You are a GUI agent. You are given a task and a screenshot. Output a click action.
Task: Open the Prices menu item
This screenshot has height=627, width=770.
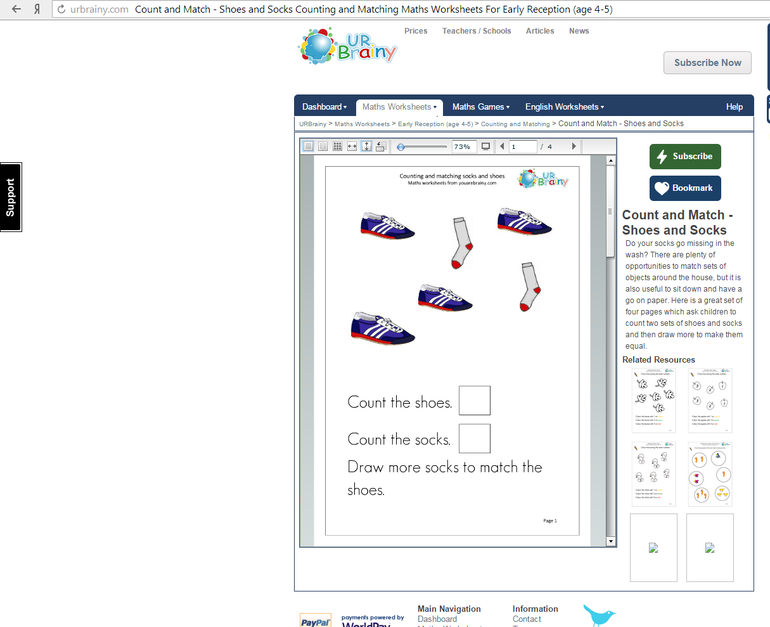tap(416, 31)
